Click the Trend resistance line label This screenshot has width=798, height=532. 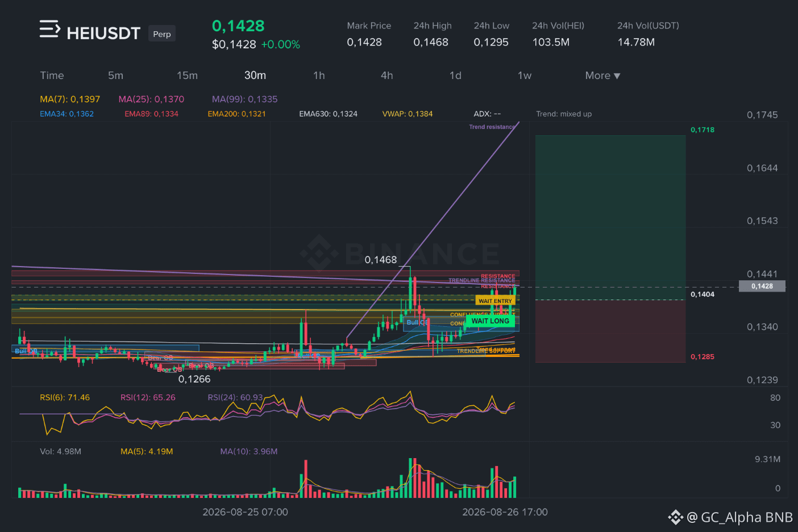click(492, 127)
